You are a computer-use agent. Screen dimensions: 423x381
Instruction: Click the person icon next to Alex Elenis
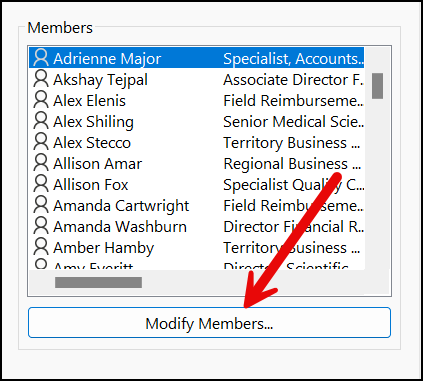coord(41,100)
